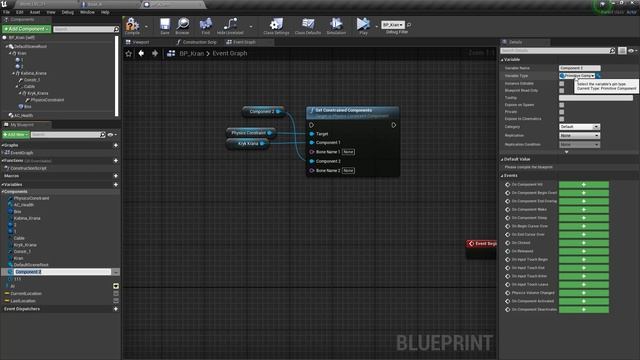Viewport: 640px width, 360px height.
Task: Click the Find toolbar icon
Action: pyautogui.click(x=206, y=24)
